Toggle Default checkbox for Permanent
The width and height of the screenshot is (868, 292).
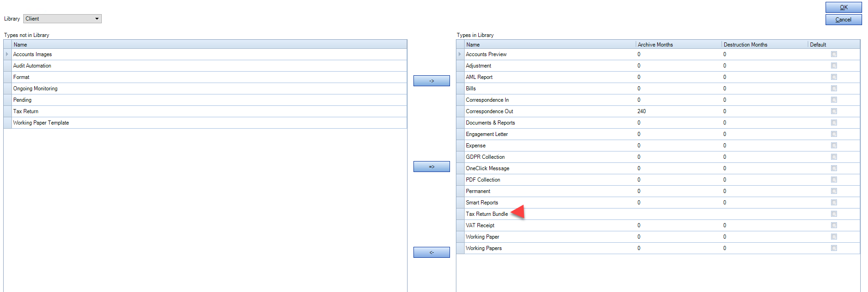click(834, 191)
